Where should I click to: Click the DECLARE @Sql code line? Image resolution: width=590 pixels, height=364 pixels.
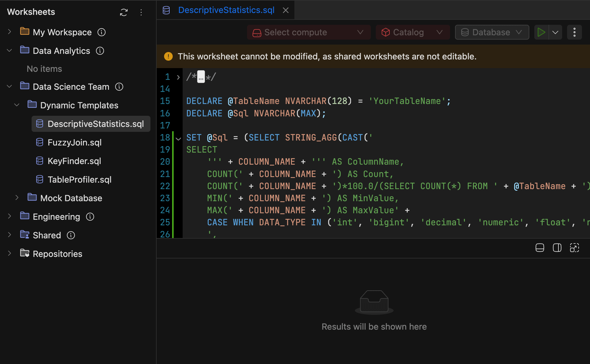[x=256, y=114]
